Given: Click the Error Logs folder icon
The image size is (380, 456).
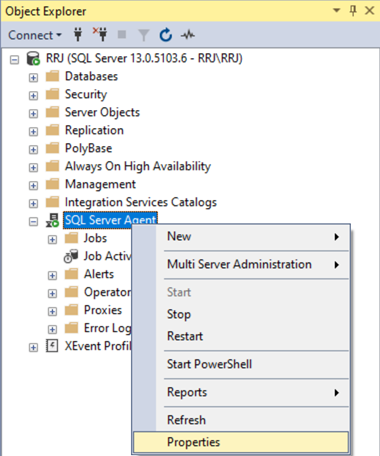Looking at the screenshot, I should click(x=71, y=328).
